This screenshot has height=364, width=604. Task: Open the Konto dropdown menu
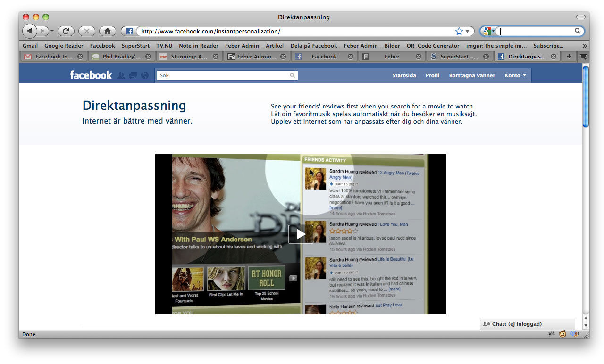(x=515, y=75)
